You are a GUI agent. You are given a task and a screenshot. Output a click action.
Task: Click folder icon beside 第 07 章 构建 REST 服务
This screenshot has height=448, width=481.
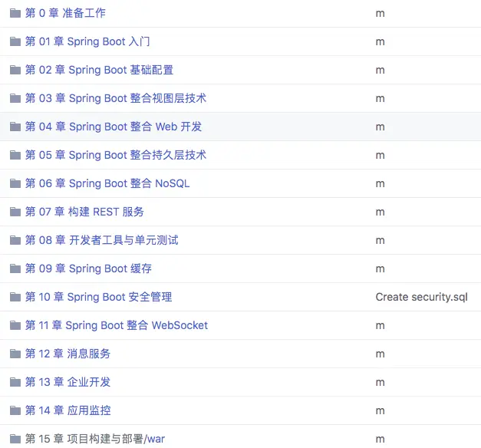pos(15,212)
